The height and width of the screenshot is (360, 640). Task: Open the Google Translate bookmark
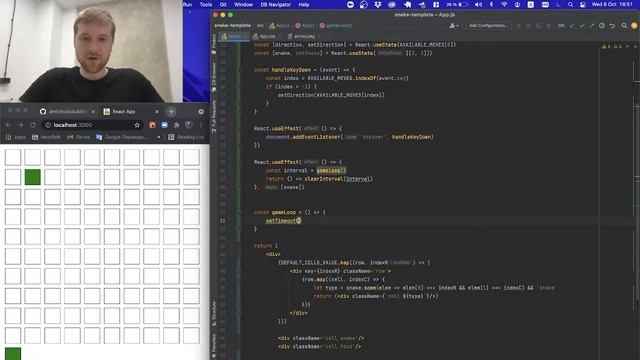121,137
